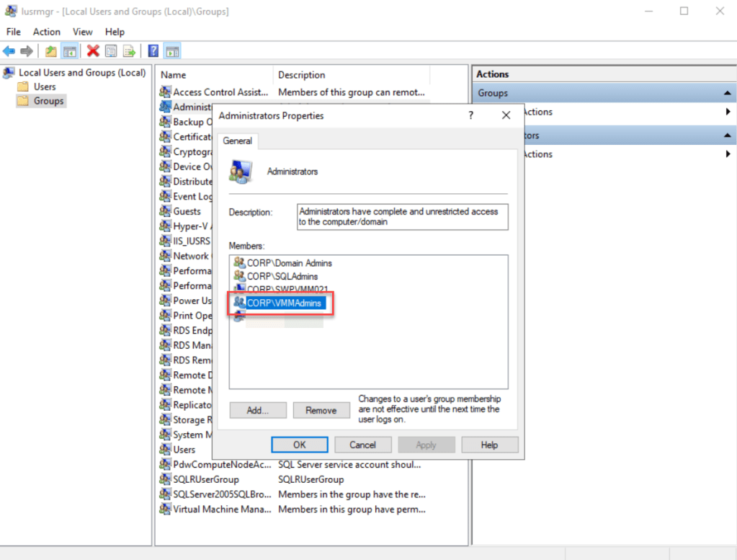Click the Add... button
This screenshot has height=560, width=737.
pos(257,410)
